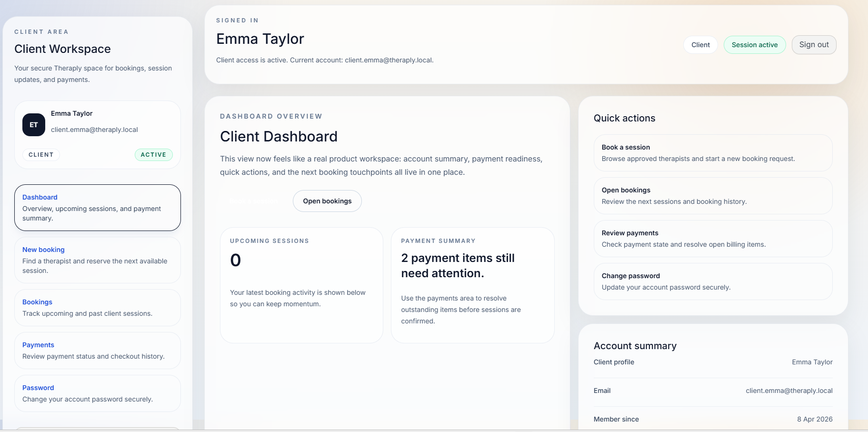Click 'Emma Taylor' heading under Signed In
Screen dimensions: 868x432
260,39
